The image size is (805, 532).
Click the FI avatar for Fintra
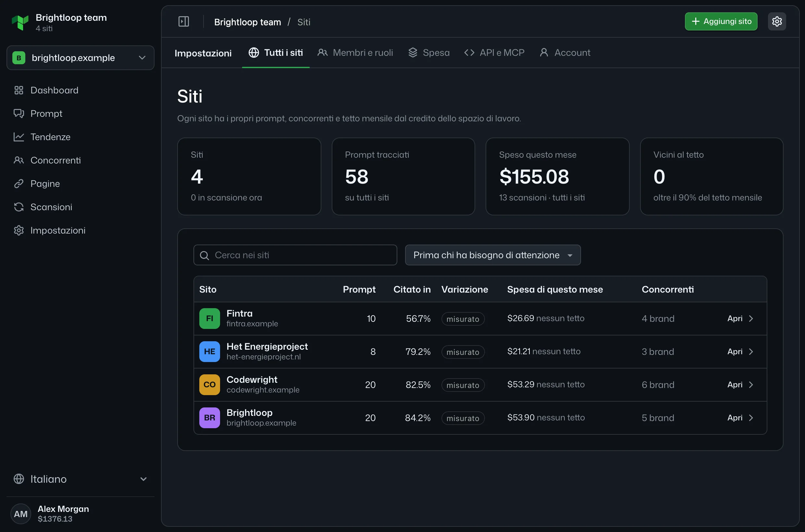[209, 318]
